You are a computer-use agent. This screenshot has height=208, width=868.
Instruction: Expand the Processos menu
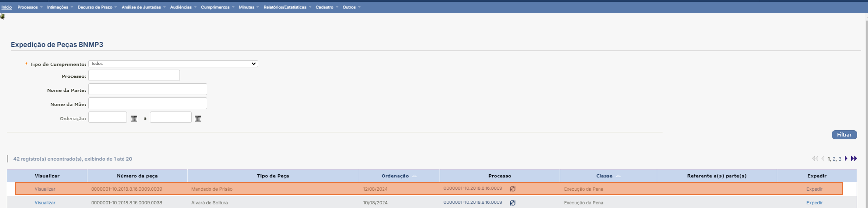[30, 7]
